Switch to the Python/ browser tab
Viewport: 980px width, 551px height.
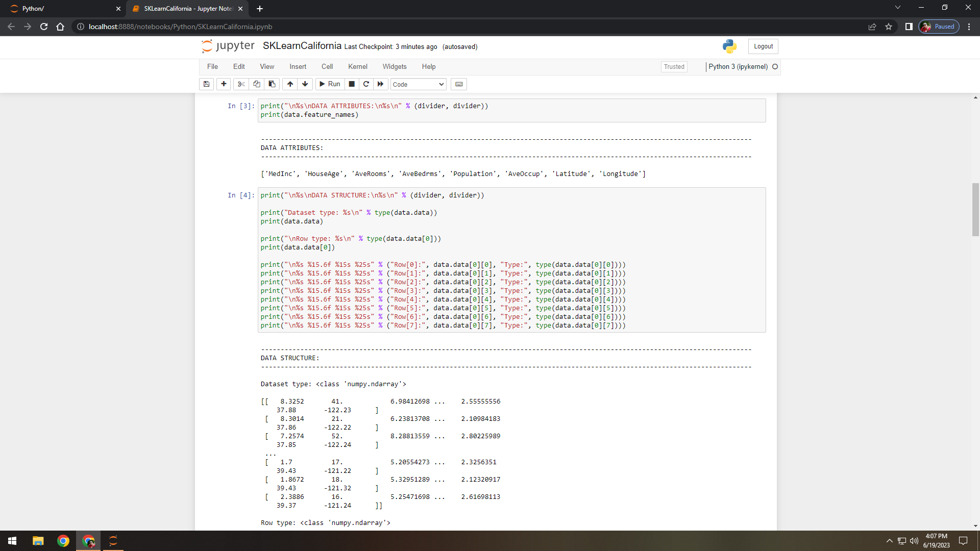click(61, 9)
